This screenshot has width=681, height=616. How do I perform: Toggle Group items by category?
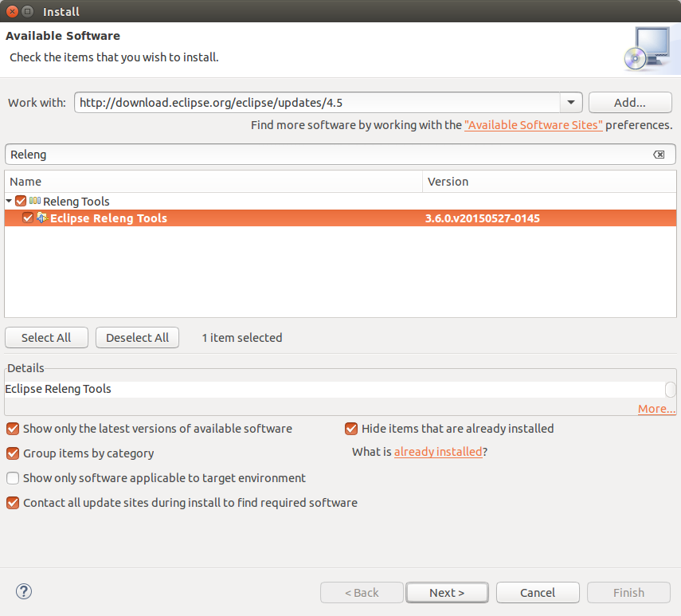click(x=13, y=453)
